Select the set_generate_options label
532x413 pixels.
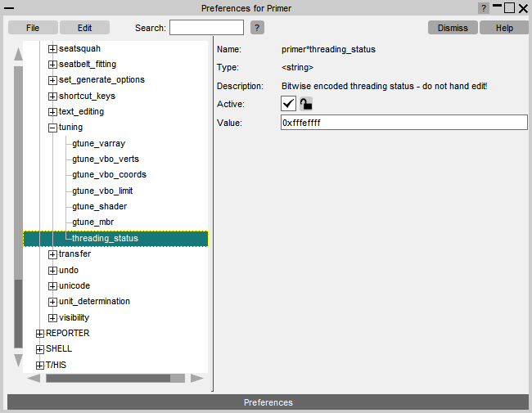coord(101,79)
